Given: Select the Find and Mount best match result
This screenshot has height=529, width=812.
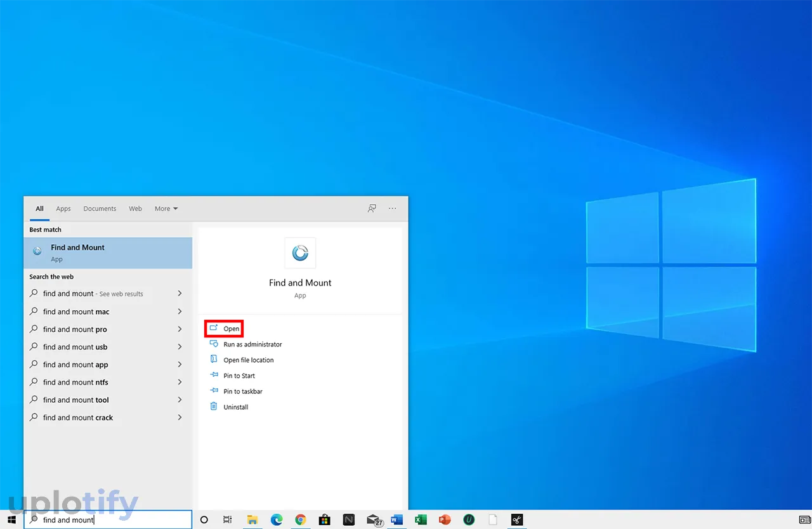Looking at the screenshot, I should coord(108,253).
